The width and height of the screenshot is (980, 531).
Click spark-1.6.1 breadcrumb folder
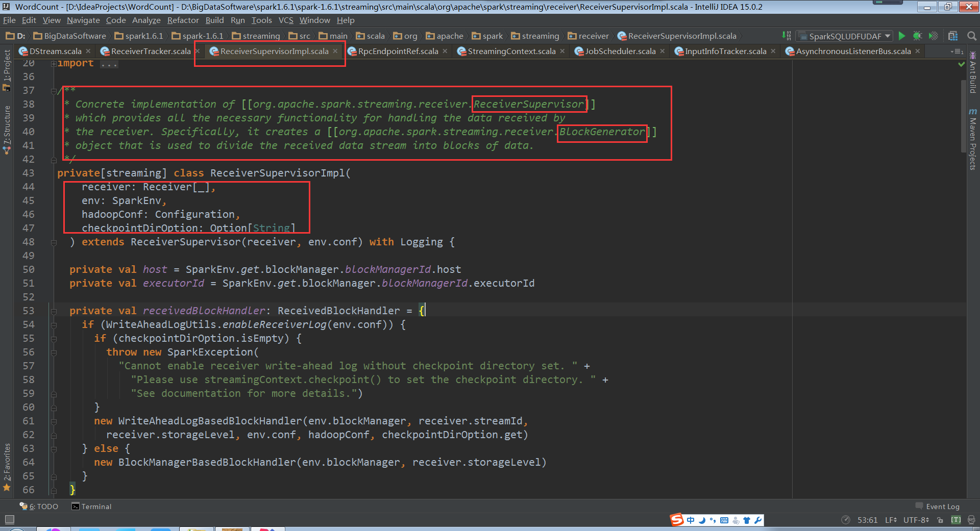click(x=198, y=36)
